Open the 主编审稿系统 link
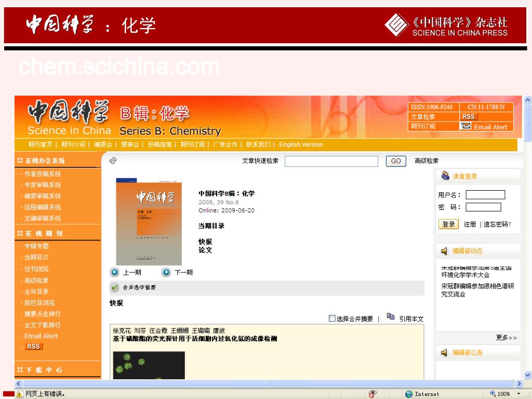This screenshot has height=399, width=532. (43, 218)
